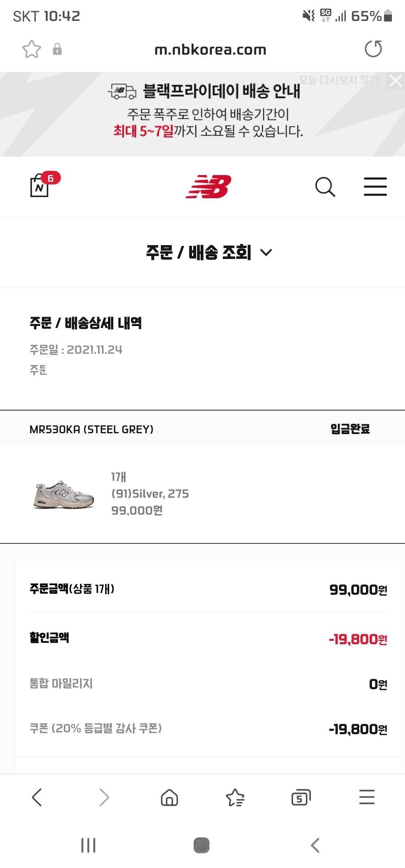Open the browser tabs switcher showing 5

click(x=301, y=797)
